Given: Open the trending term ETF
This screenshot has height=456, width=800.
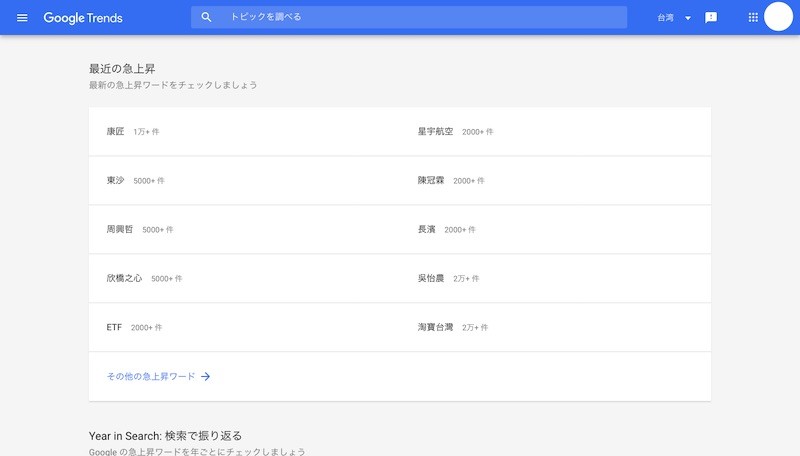Looking at the screenshot, I should tap(114, 327).
